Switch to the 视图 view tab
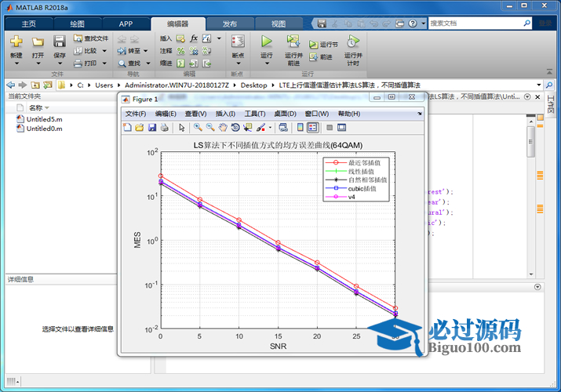The height and width of the screenshot is (392, 561). (279, 24)
